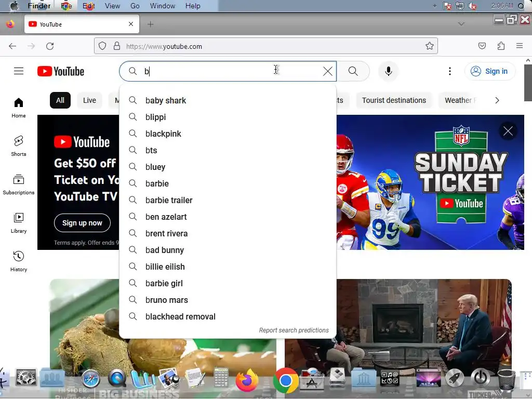Viewport: 532px width, 399px height.
Task: Open Subscriptions in the sidebar
Action: pos(19,184)
